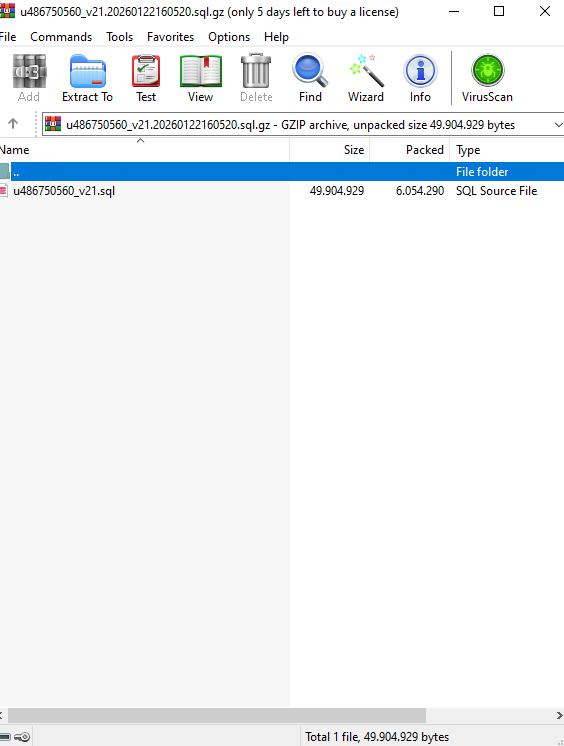
Task: Close the WinRAR window
Action: tap(544, 11)
